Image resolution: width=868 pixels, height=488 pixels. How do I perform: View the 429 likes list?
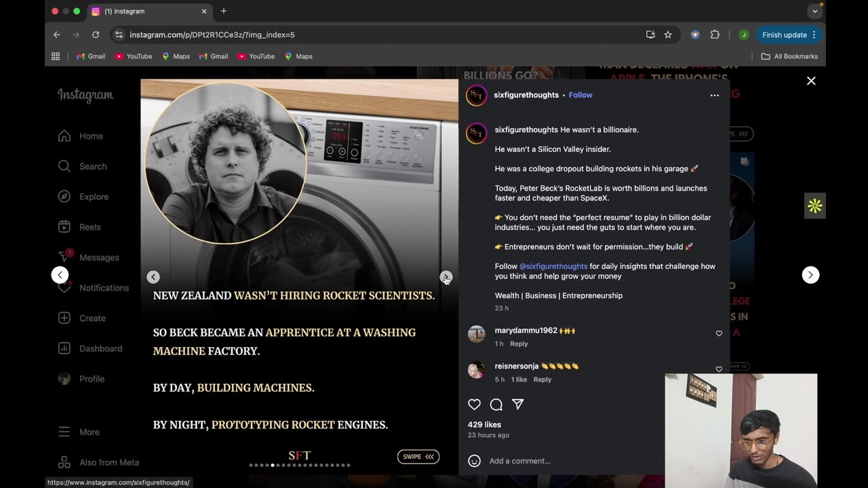(x=484, y=425)
